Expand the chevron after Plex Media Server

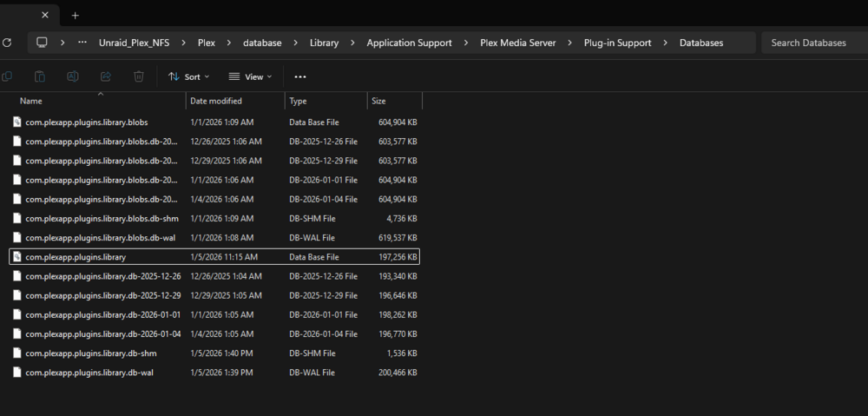pos(570,43)
